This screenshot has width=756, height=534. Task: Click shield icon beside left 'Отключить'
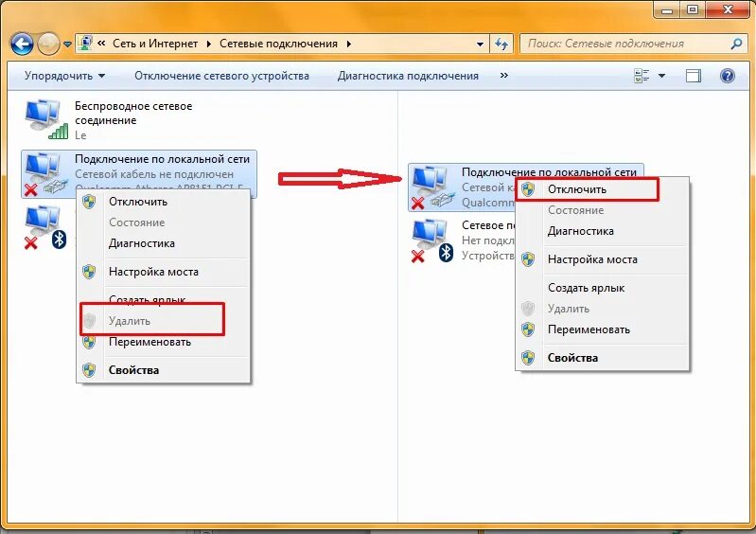click(x=89, y=202)
